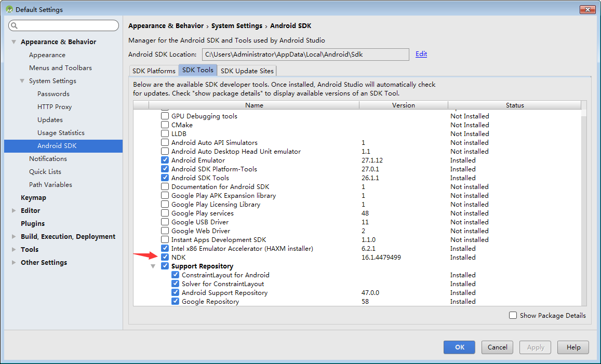This screenshot has height=364, width=601.
Task: Collapse the Support Repository group arrow
Action: pos(153,266)
